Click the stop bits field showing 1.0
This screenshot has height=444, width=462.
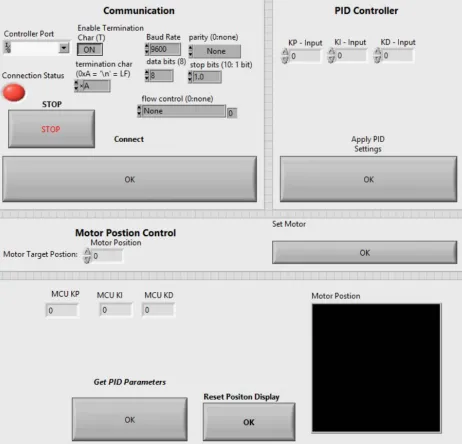(207, 77)
